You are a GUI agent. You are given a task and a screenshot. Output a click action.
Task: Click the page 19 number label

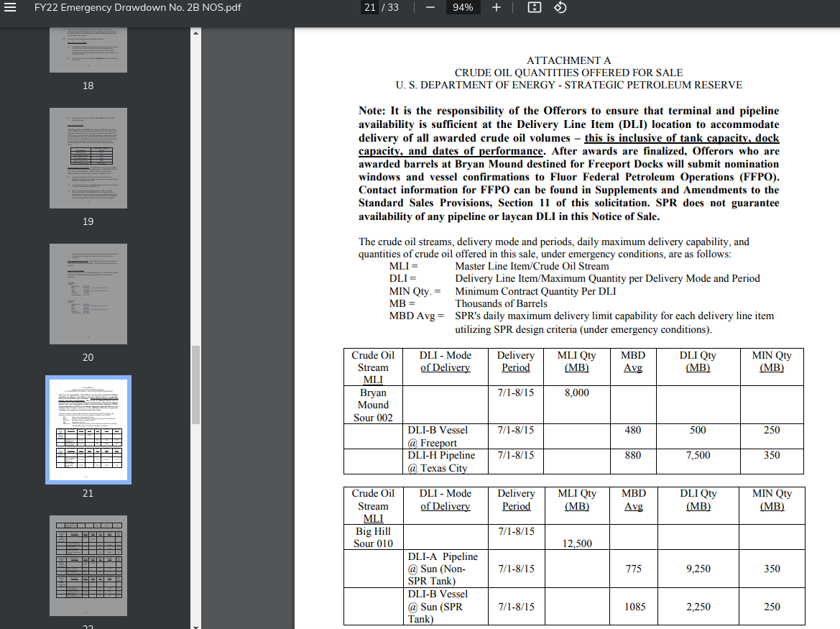[x=88, y=221]
